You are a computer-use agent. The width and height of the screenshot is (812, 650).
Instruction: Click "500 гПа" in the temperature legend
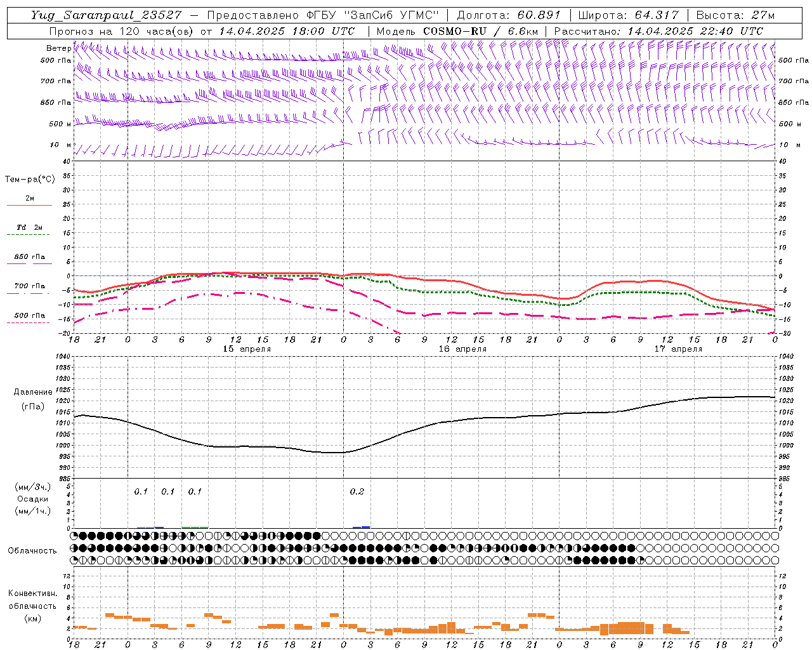tap(29, 315)
